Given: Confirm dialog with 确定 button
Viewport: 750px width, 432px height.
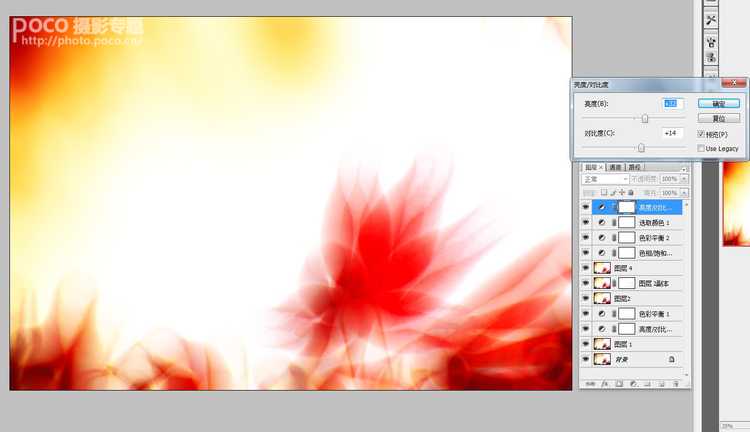Looking at the screenshot, I should pos(718,103).
